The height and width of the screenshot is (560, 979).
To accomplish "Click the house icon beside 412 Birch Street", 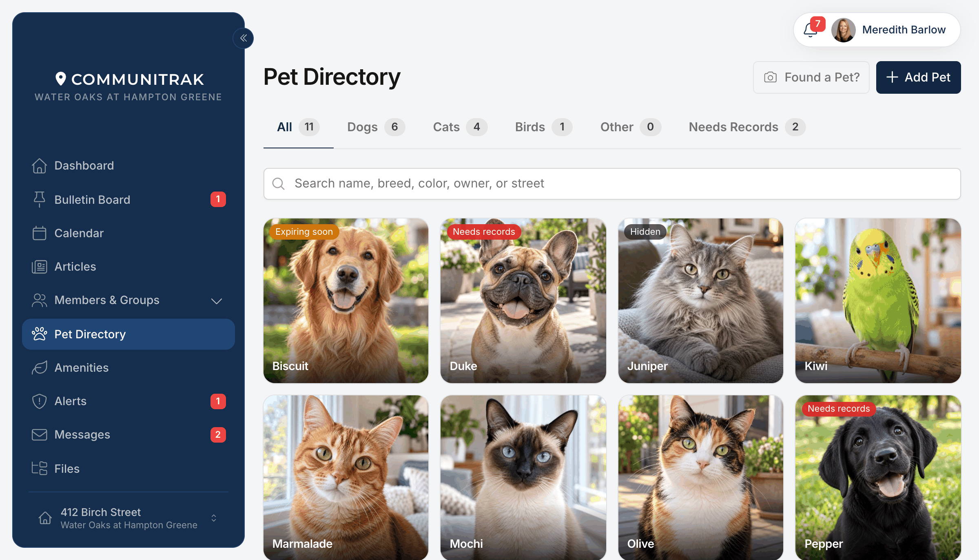I will click(x=45, y=518).
